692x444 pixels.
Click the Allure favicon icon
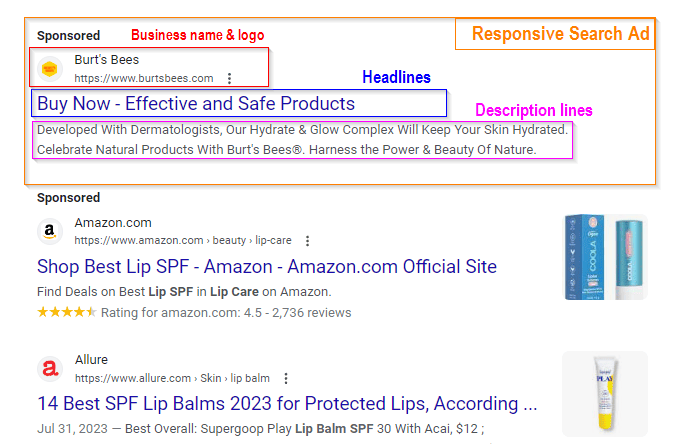pos(49,369)
